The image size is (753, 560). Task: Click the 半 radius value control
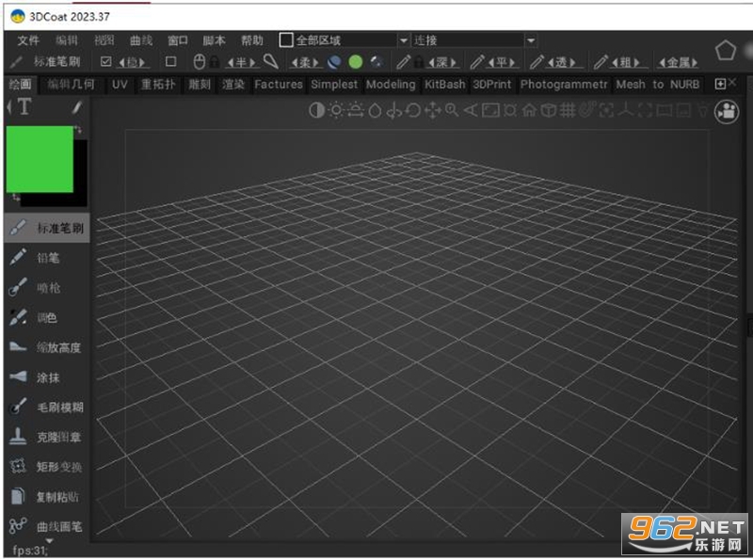pos(241,62)
